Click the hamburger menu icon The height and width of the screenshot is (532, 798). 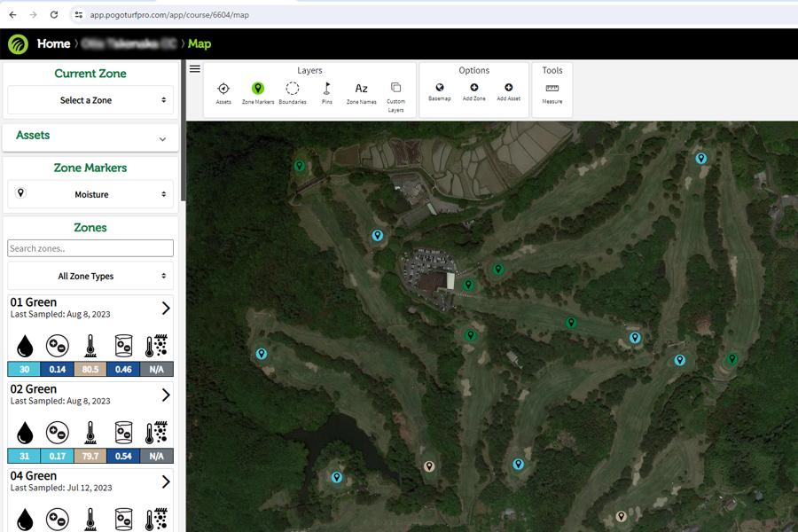click(x=195, y=69)
